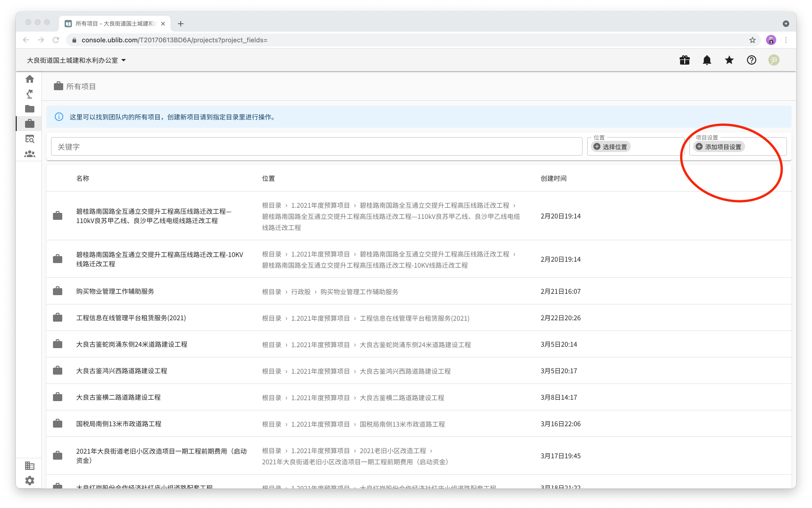Viewport: 812px width, 508px height.
Task: Open the home icon in sidebar
Action: (30, 79)
